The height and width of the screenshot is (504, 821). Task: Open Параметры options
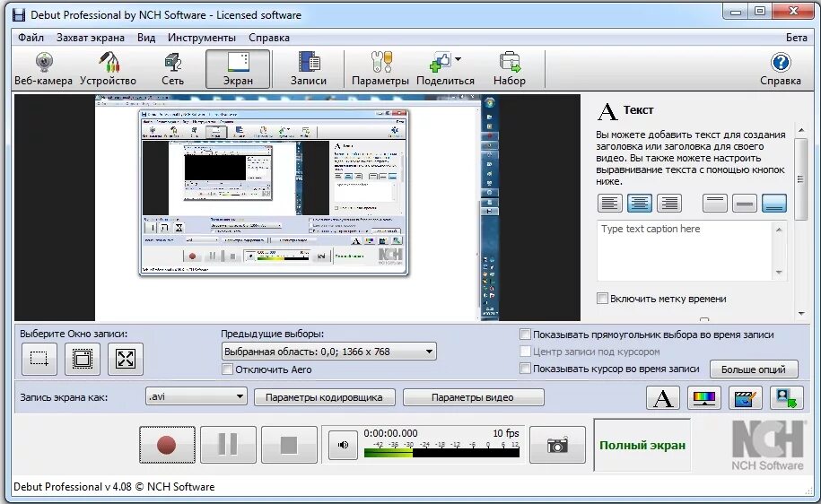[x=380, y=69]
